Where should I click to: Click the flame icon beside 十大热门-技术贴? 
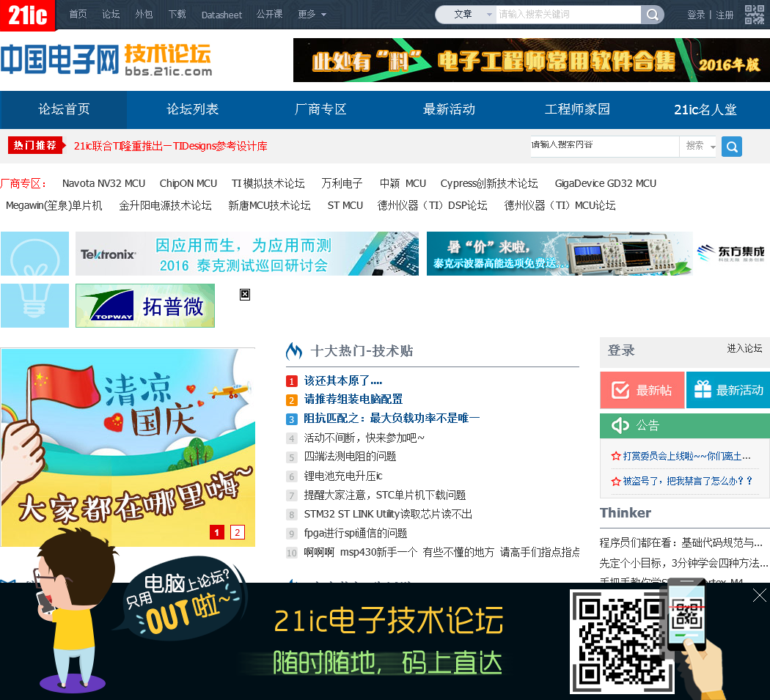(x=294, y=351)
